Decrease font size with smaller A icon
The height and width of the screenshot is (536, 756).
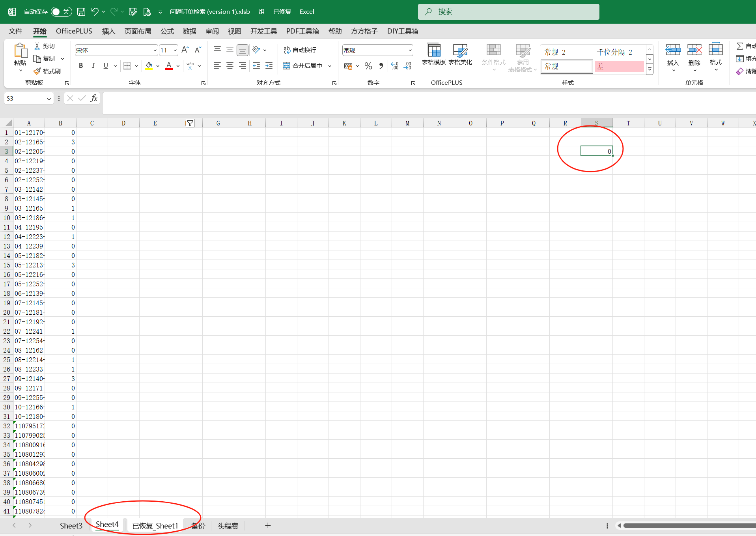coord(198,50)
